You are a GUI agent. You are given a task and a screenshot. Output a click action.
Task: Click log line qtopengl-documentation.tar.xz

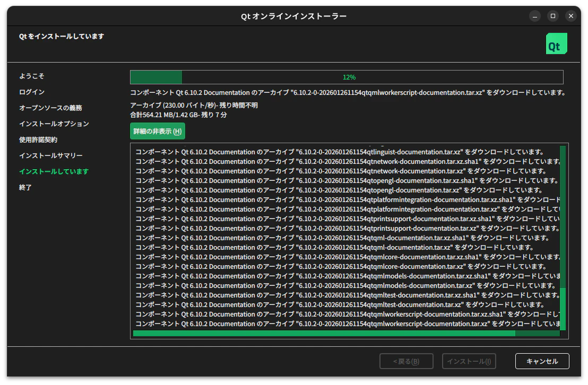[x=339, y=190]
